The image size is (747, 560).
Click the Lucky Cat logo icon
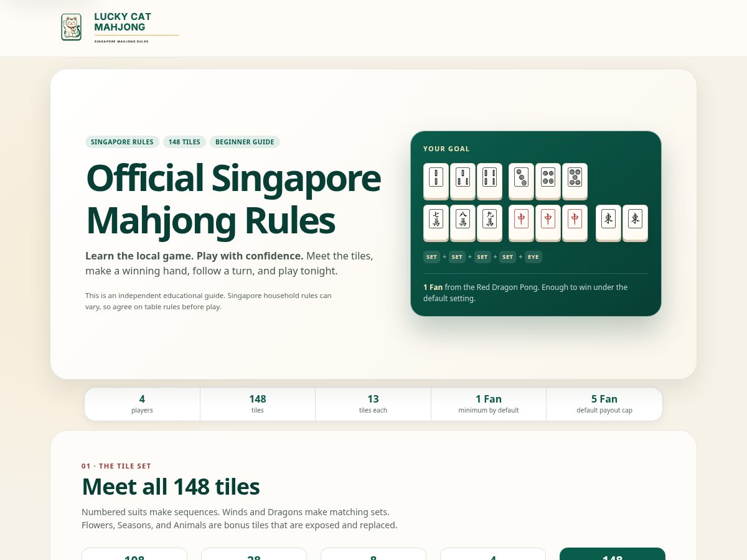pos(72,27)
